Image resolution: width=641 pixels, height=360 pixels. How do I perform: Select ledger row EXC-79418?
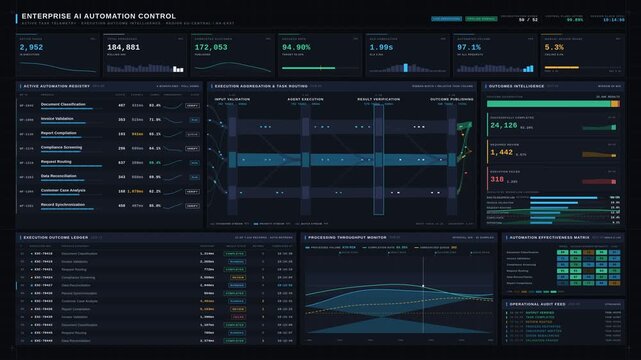pyautogui.click(x=157, y=254)
